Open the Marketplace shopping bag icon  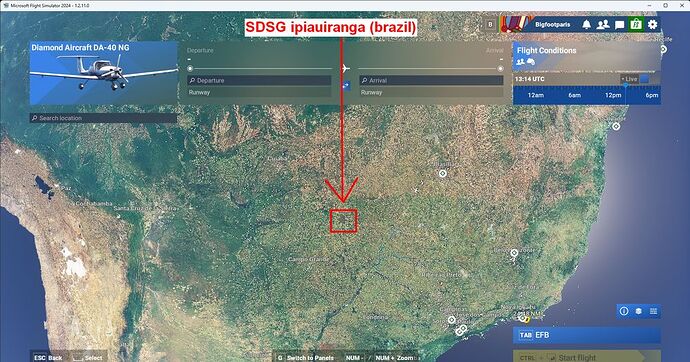click(635, 24)
